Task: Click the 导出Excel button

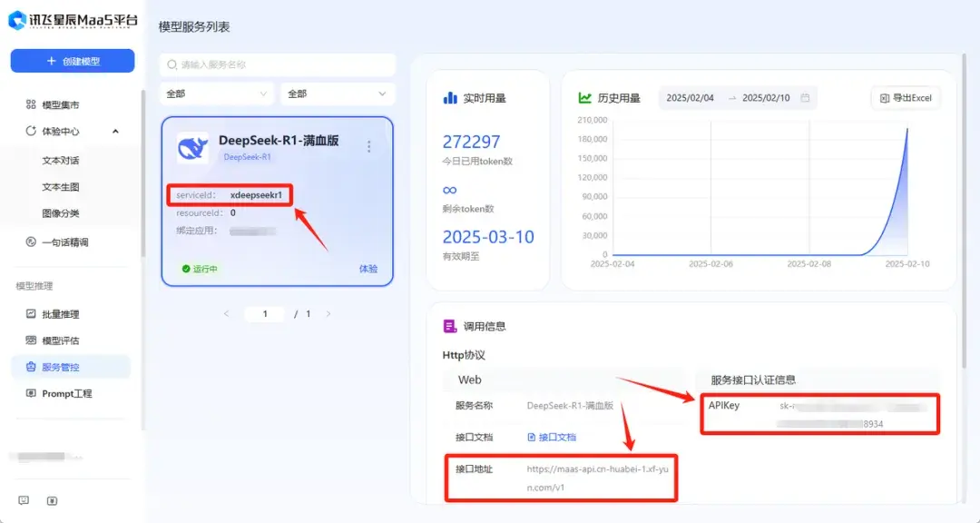Action: click(906, 98)
